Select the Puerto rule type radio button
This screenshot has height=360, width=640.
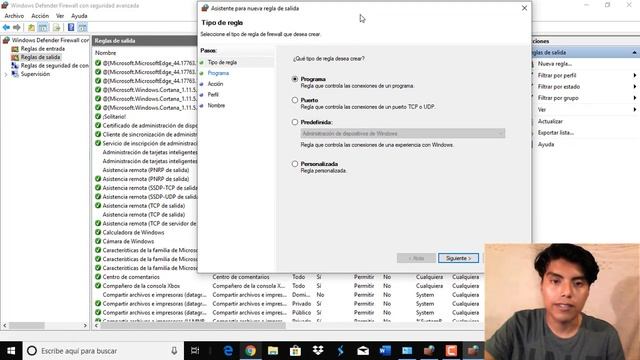(x=295, y=100)
